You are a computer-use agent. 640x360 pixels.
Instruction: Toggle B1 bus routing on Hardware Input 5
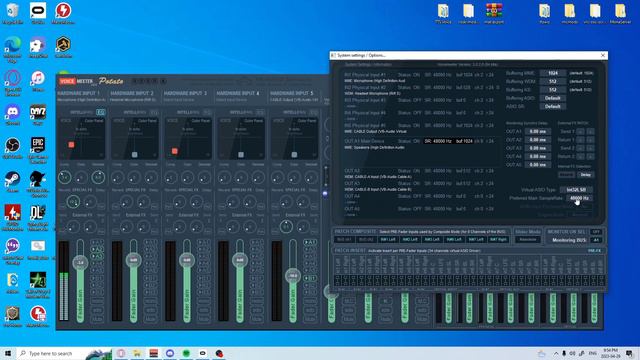click(310, 278)
